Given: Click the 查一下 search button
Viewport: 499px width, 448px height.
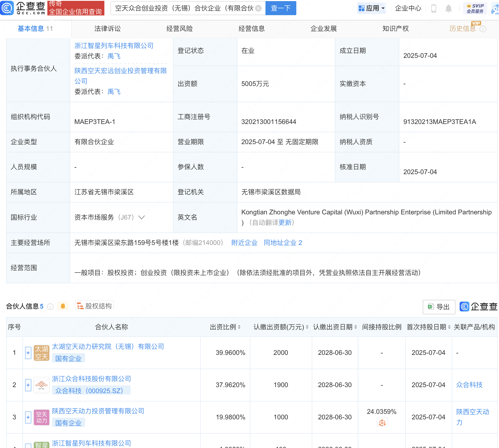Looking at the screenshot, I should (x=281, y=8).
